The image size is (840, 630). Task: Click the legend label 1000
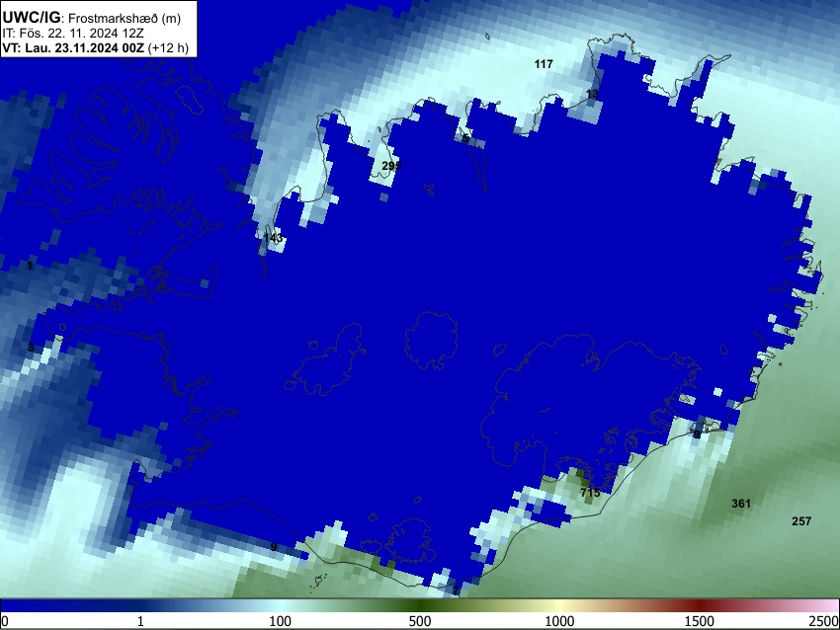[559, 621]
